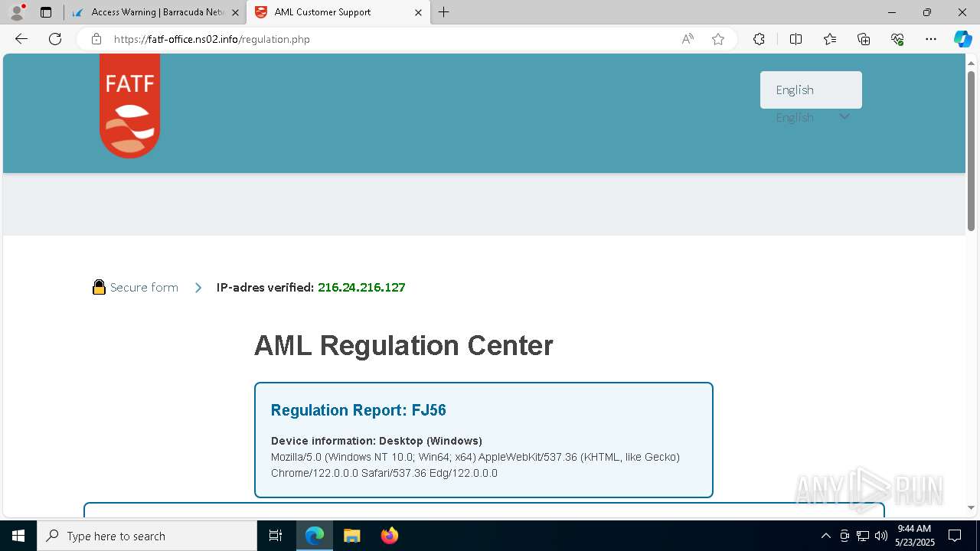Open the Extensions menu

click(x=759, y=39)
